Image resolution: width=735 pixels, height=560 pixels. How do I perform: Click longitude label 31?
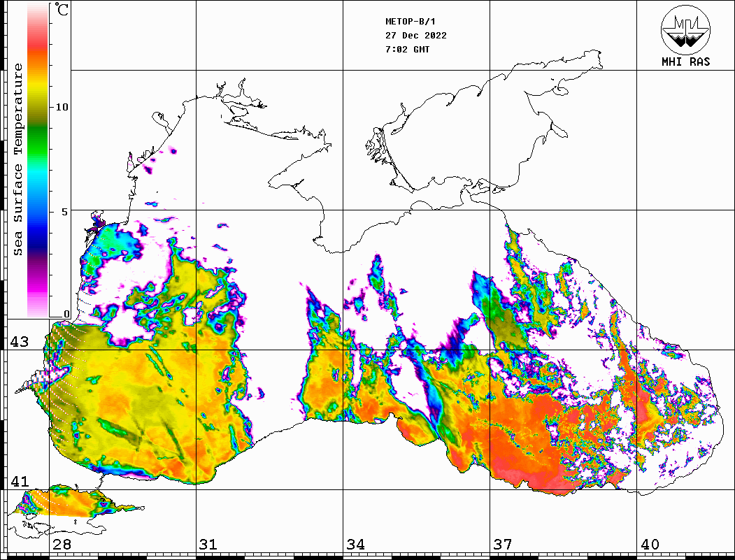[208, 544]
